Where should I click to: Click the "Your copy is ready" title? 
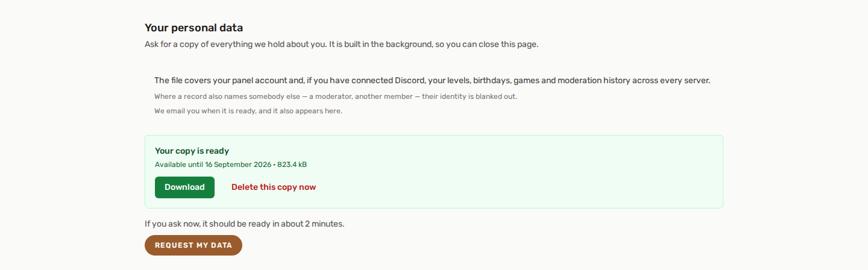pos(192,151)
